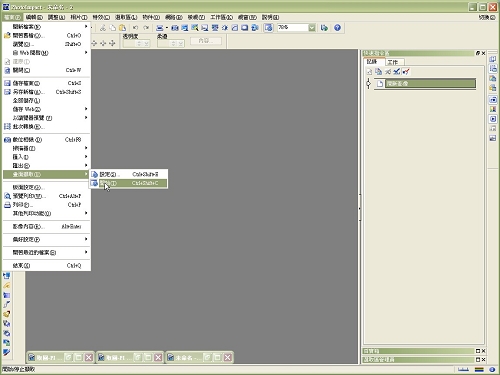Click the Copy icon in the toolbar
Image resolution: width=500 pixels, height=375 pixels.
[x=113, y=28]
